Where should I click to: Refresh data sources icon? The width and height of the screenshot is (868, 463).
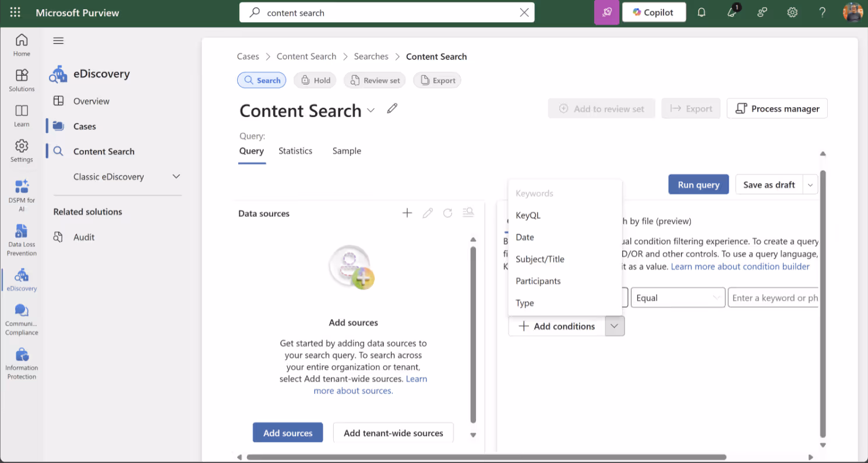(447, 213)
